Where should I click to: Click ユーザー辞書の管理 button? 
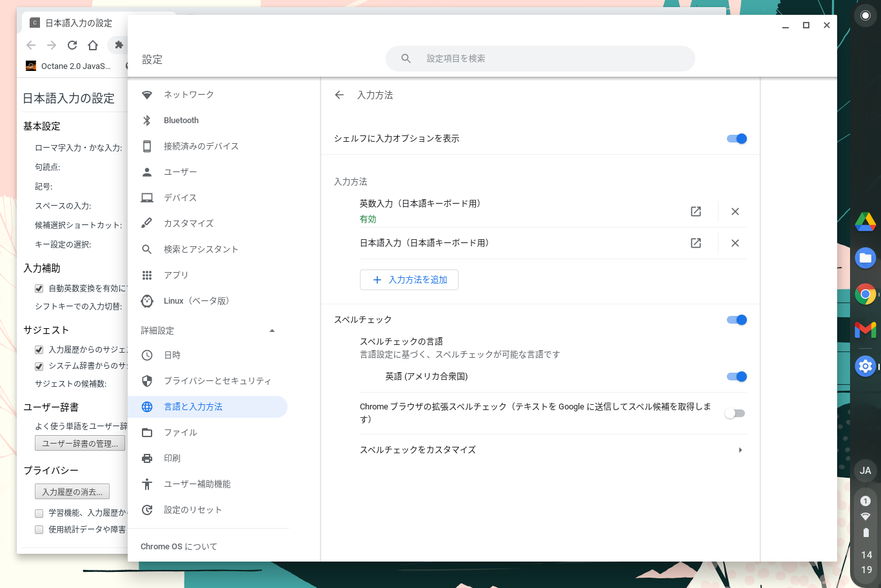click(80, 444)
